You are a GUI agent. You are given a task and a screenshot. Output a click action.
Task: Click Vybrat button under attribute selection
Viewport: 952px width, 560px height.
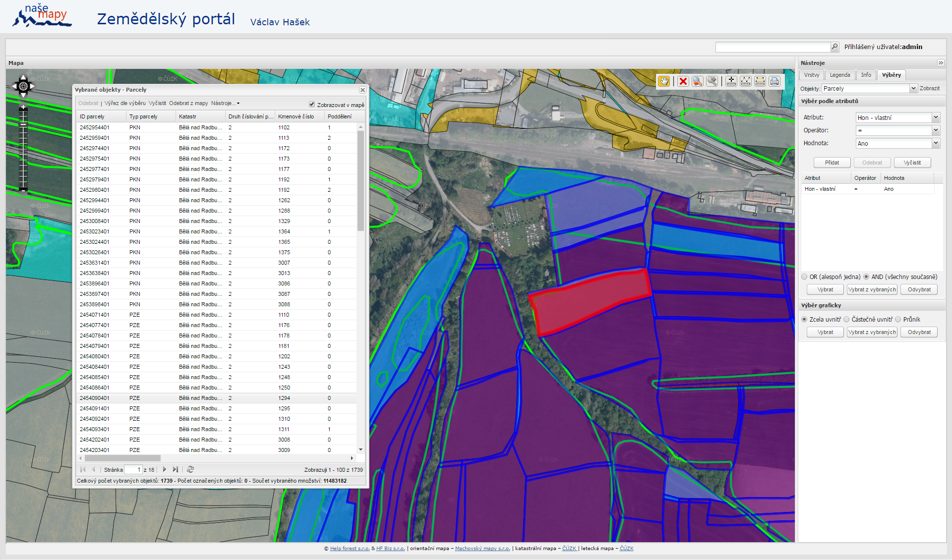825,289
